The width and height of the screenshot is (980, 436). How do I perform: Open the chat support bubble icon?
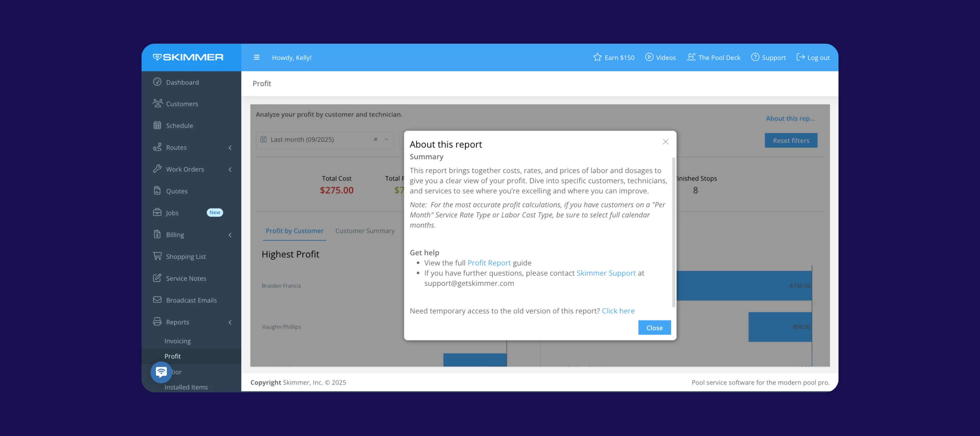tap(161, 372)
